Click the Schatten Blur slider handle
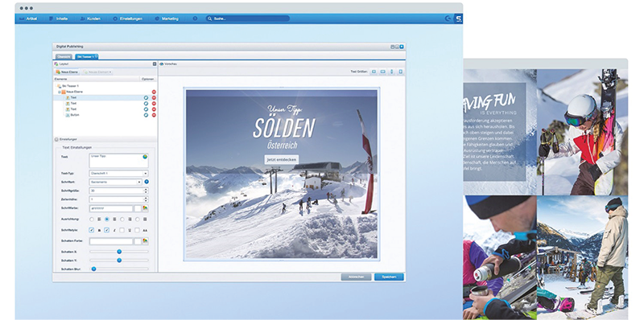 tap(93, 269)
